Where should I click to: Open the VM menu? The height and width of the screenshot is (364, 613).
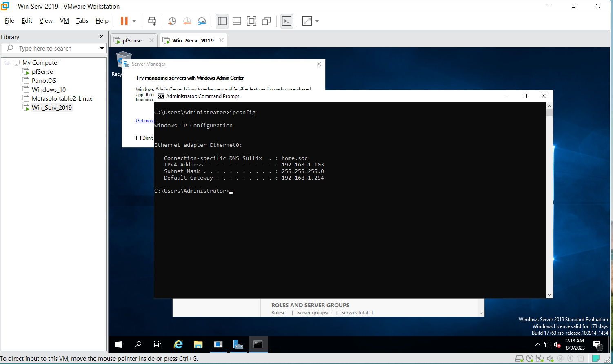click(x=64, y=21)
